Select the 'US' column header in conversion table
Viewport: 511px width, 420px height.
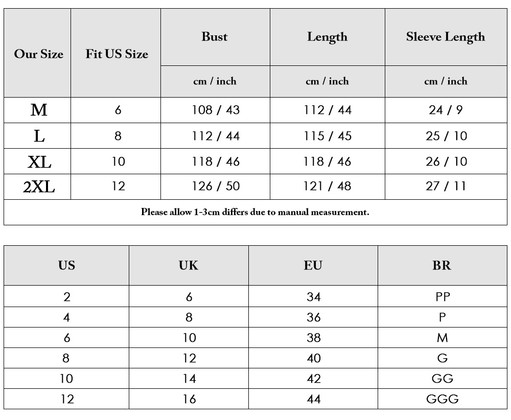(66, 265)
